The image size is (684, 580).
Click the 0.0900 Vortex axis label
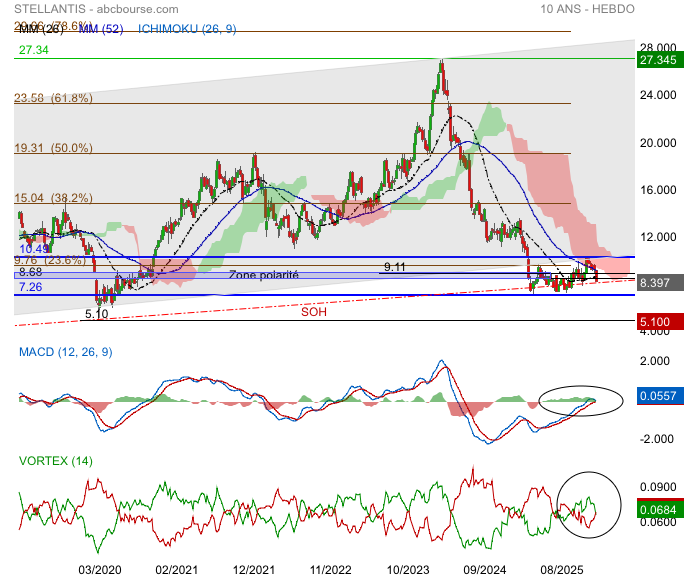point(658,487)
